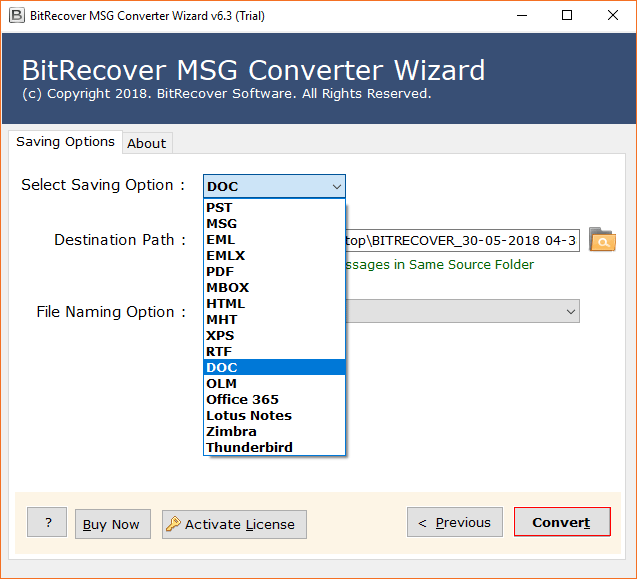This screenshot has height=579, width=637.
Task: Click inside the Destination Path field
Action: click(x=462, y=240)
